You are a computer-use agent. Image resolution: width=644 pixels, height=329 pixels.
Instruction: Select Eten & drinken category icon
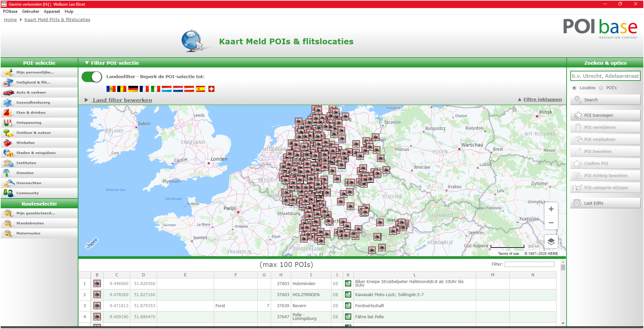pyautogui.click(x=8, y=113)
